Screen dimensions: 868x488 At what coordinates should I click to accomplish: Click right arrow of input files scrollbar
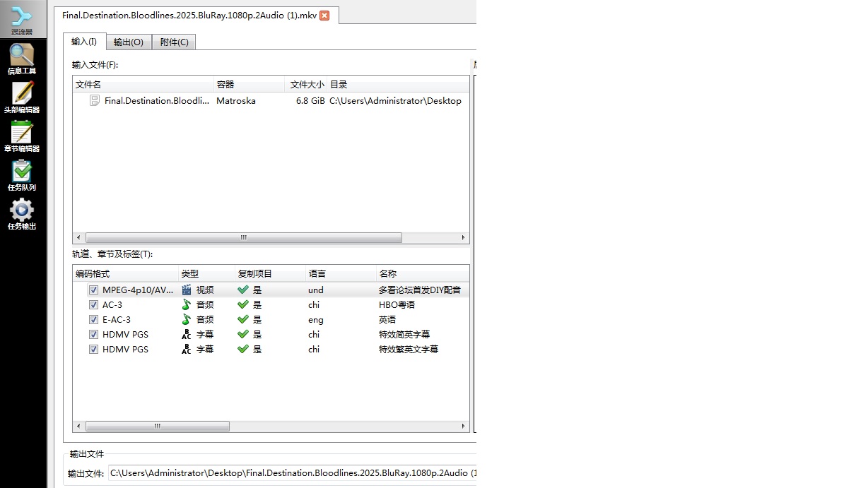(x=464, y=238)
